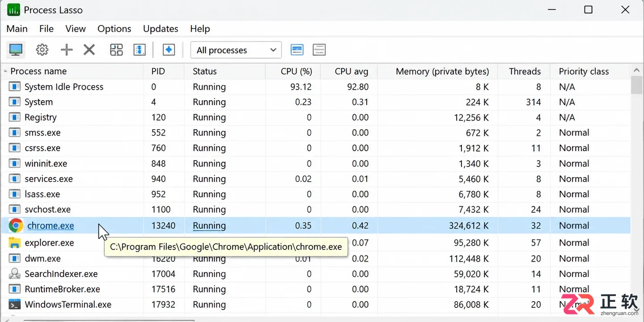Select the RuntimeBroker.exe process name

pos(62,289)
